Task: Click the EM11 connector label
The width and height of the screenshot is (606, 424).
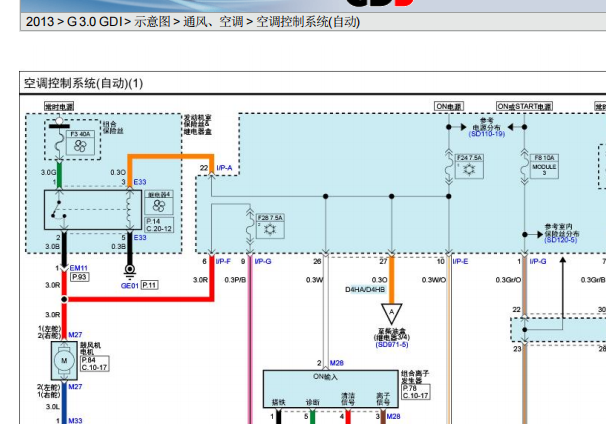Action: pos(78,268)
